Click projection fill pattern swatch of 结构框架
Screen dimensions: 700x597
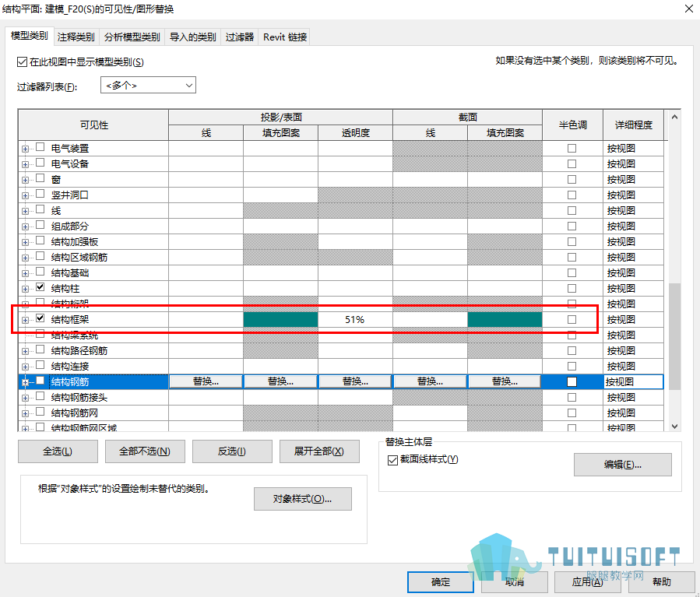[281, 319]
